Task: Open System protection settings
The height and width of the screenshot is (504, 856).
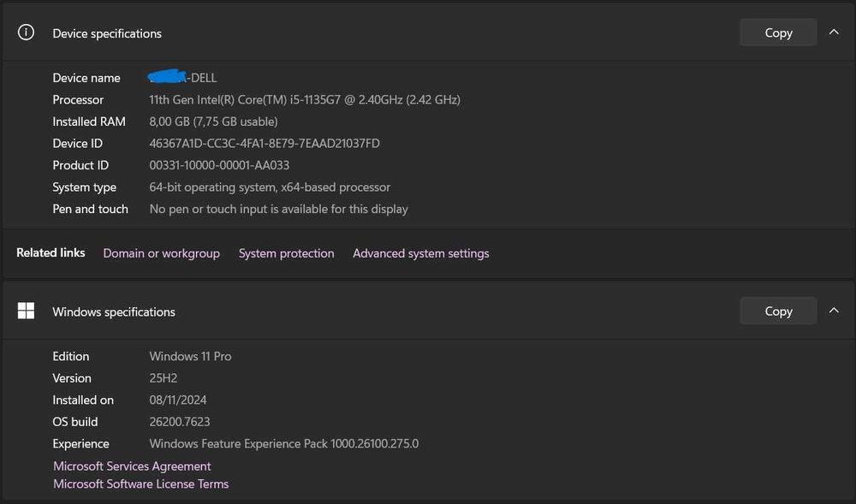Action: (286, 253)
